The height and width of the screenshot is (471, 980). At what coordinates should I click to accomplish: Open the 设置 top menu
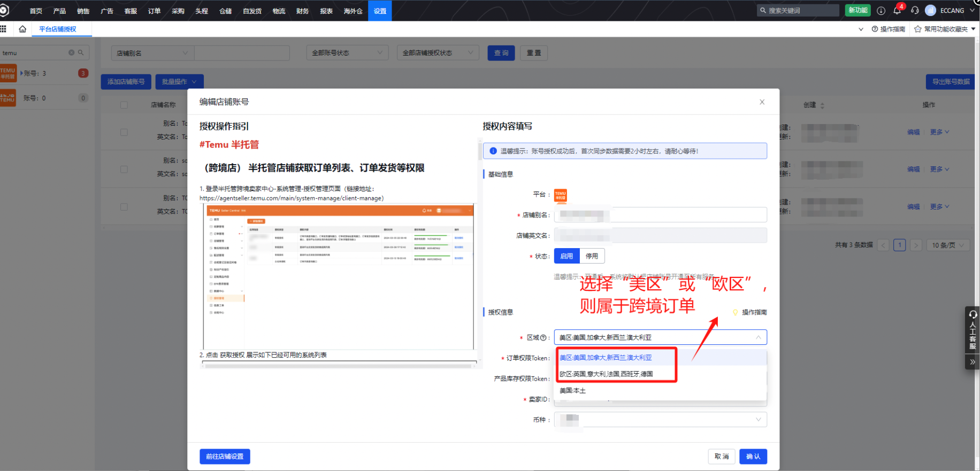380,11
